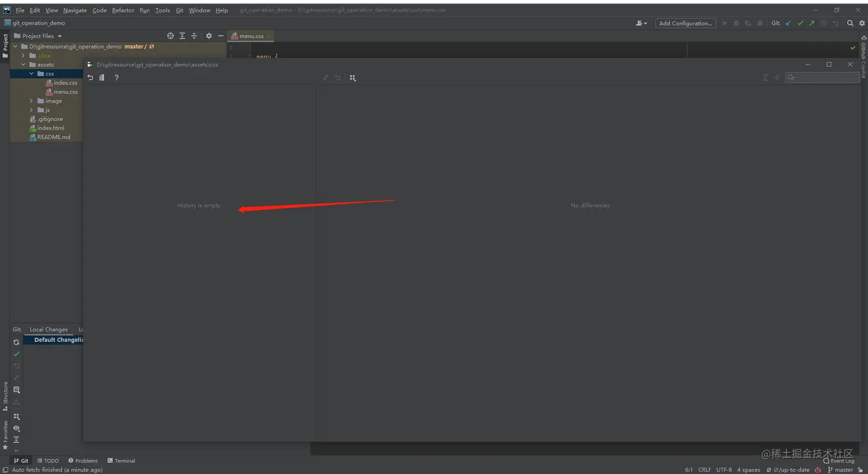Click the Select Opened File crosshair icon
The height and width of the screenshot is (474, 868).
coord(170,36)
